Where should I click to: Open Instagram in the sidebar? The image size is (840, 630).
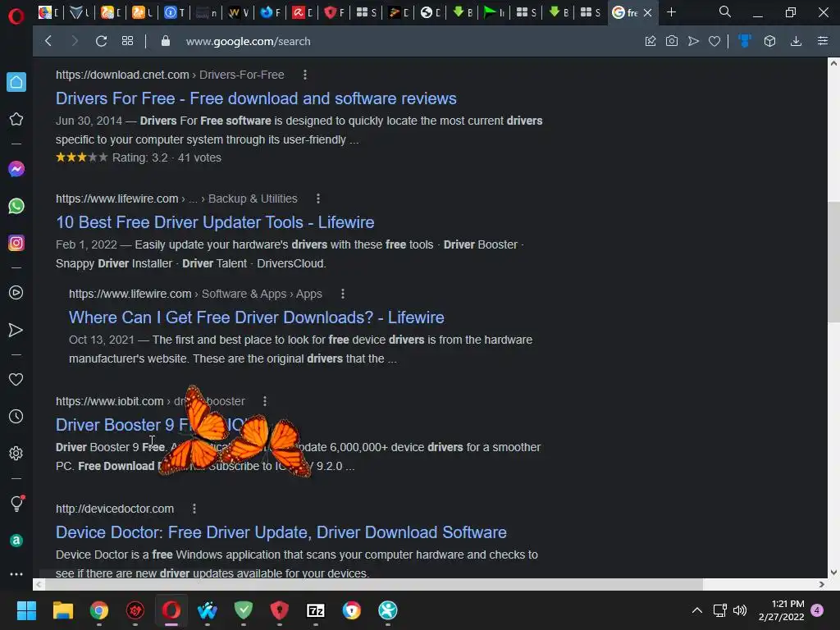16,243
